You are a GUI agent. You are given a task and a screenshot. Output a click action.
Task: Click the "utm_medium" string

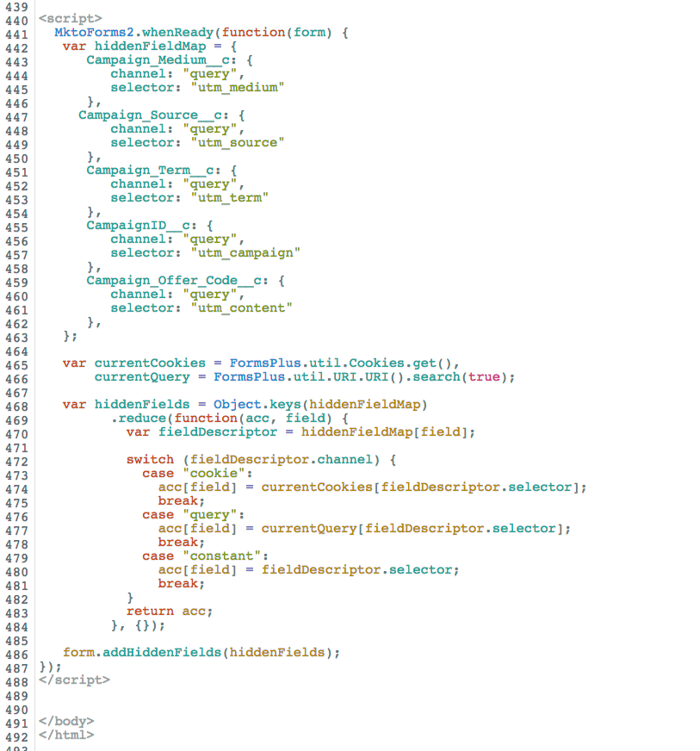(x=238, y=88)
